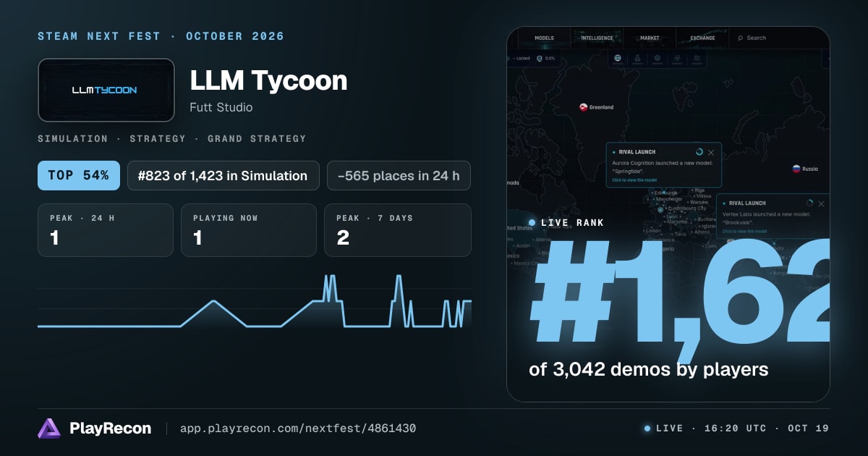868x456 pixels.
Task: Focus the in-game Search field
Action: coord(778,38)
